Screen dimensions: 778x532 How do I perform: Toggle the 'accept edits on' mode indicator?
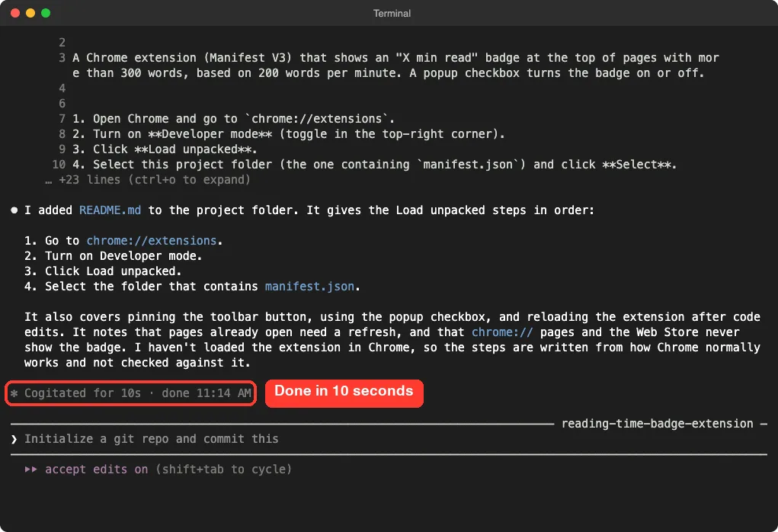96,470
